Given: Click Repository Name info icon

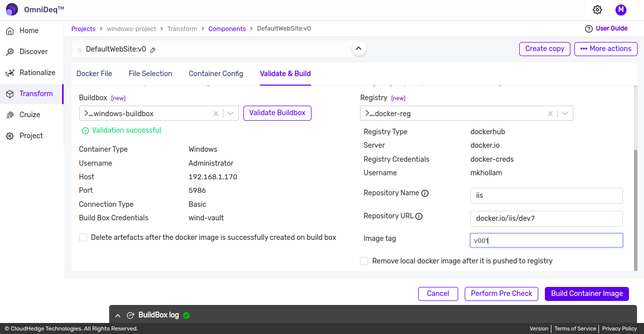Looking at the screenshot, I should click(425, 193).
